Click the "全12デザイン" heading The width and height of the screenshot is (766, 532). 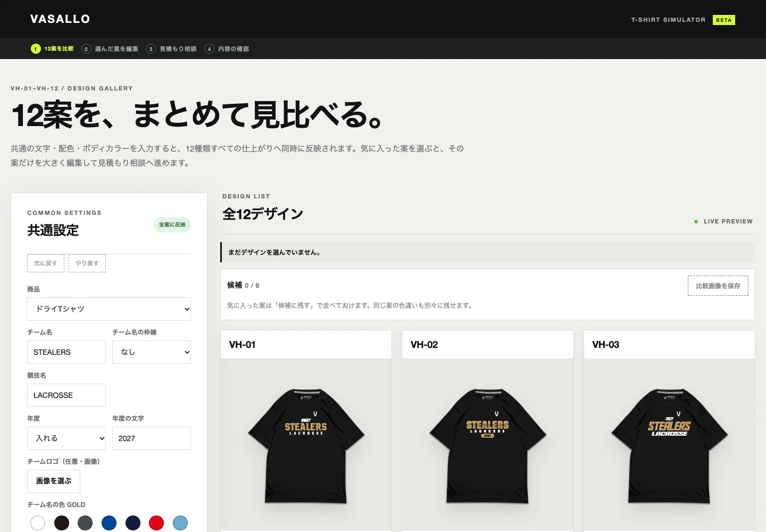click(263, 214)
